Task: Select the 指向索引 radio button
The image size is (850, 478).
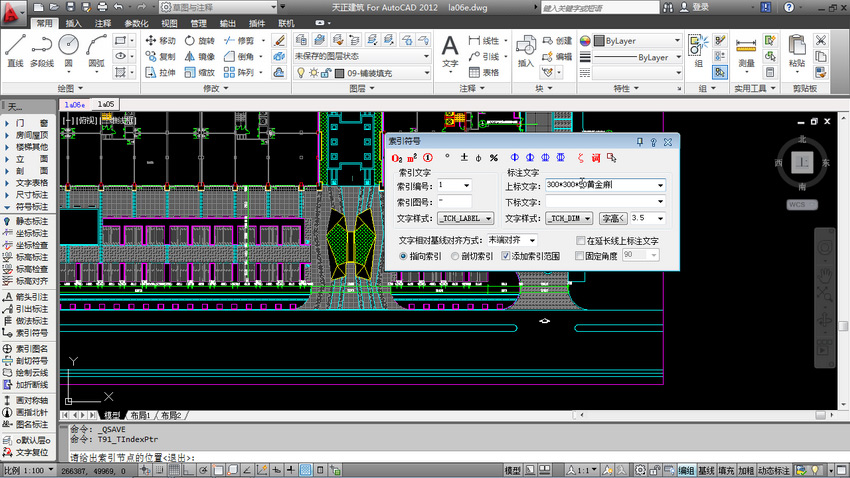Action: (403, 256)
